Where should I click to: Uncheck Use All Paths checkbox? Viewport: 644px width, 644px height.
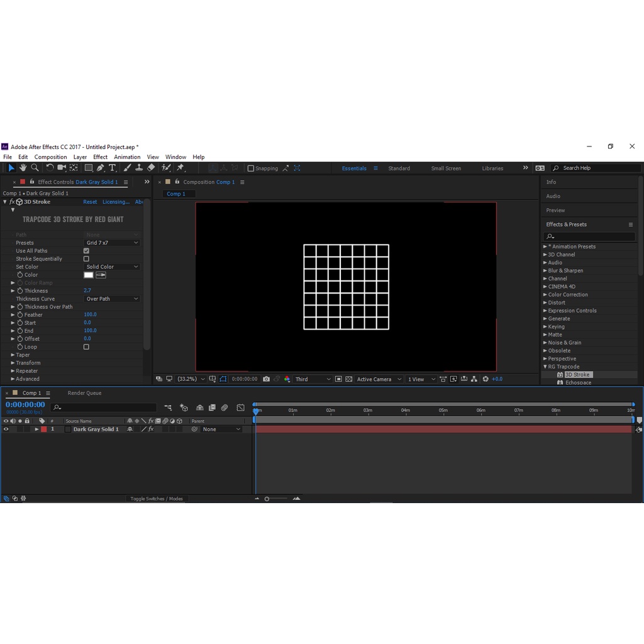click(86, 251)
